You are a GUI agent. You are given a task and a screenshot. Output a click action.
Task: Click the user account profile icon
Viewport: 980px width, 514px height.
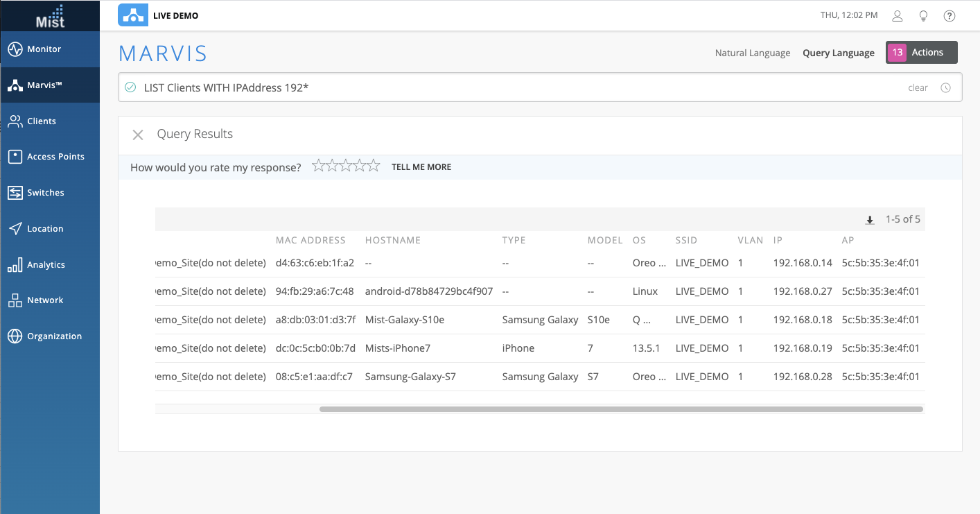coord(898,16)
